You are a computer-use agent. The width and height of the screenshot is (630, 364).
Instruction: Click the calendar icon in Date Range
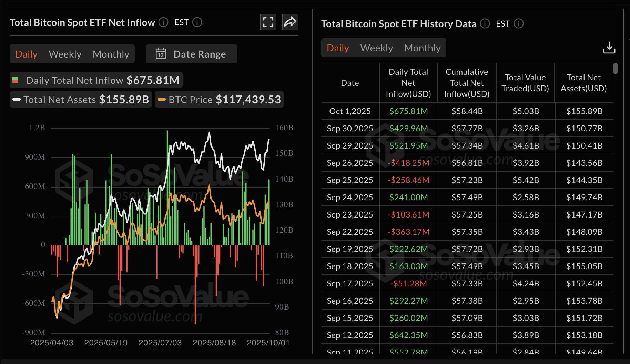(161, 54)
